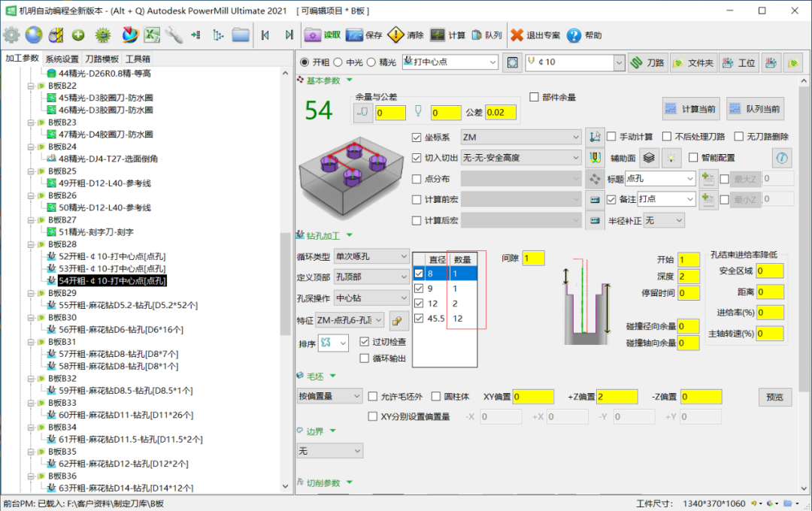
Task: Click the 公差 tolerance input field
Action: (501, 113)
